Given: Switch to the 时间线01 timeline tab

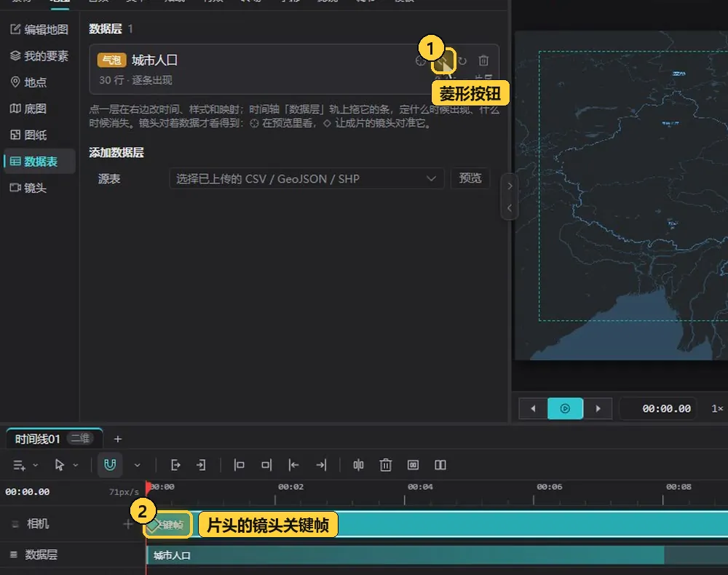Looking at the screenshot, I should (x=37, y=439).
